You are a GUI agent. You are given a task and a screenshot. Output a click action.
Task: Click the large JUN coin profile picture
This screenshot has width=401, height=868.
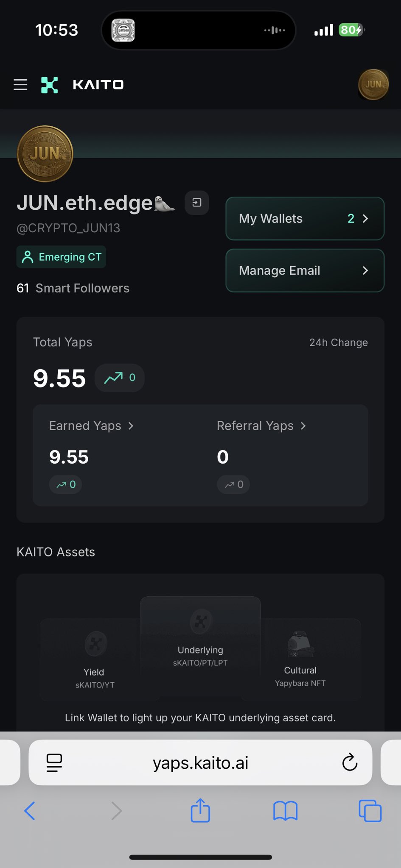[45, 154]
